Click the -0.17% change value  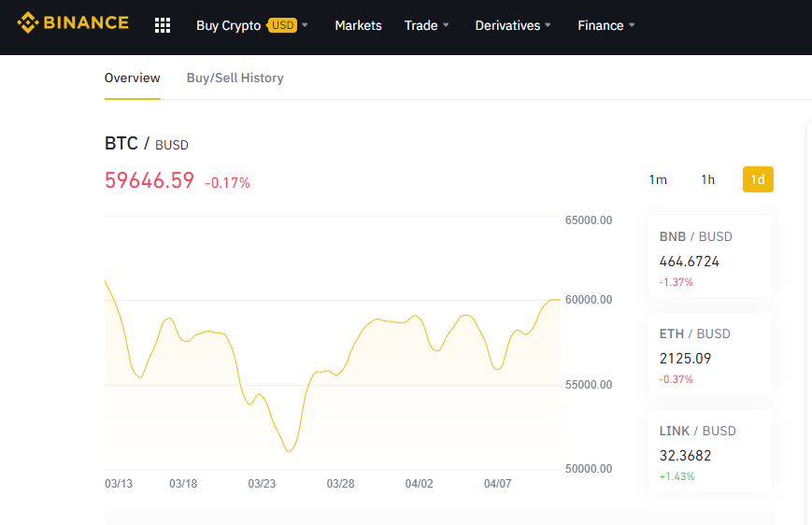(x=228, y=183)
